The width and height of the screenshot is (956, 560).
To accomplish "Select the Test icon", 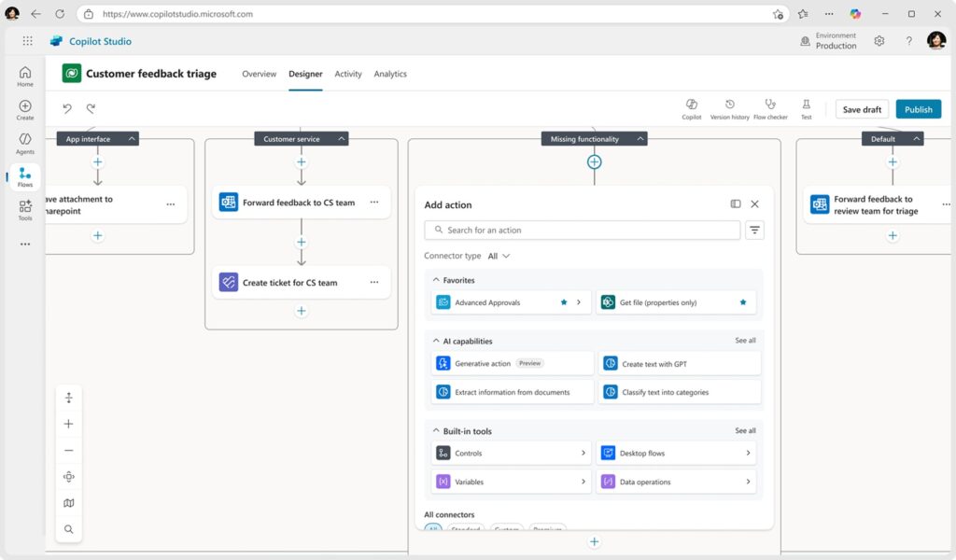I will (806, 108).
